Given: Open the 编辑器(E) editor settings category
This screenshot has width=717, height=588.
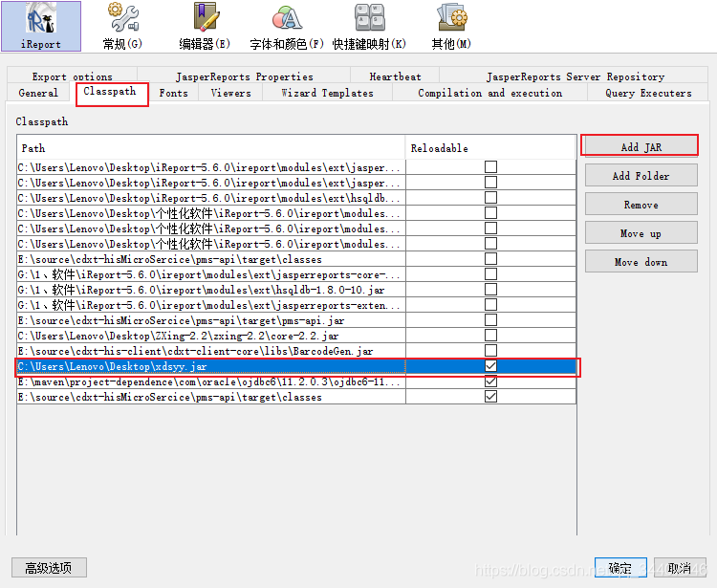Looking at the screenshot, I should pos(205,26).
